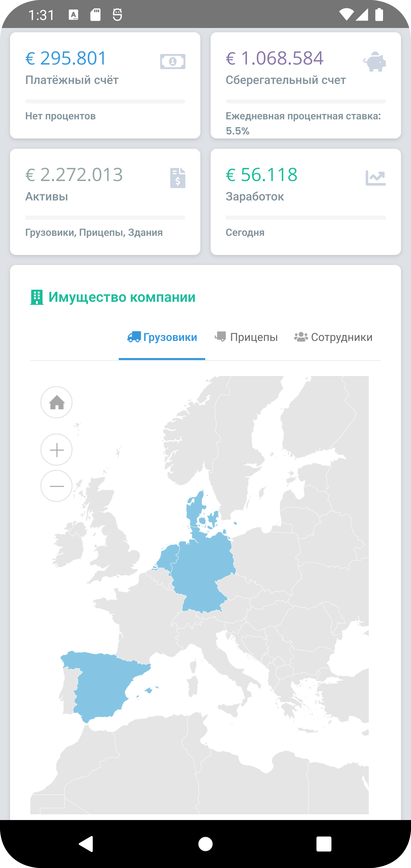Tap the Android recent apps square button

[x=324, y=844]
